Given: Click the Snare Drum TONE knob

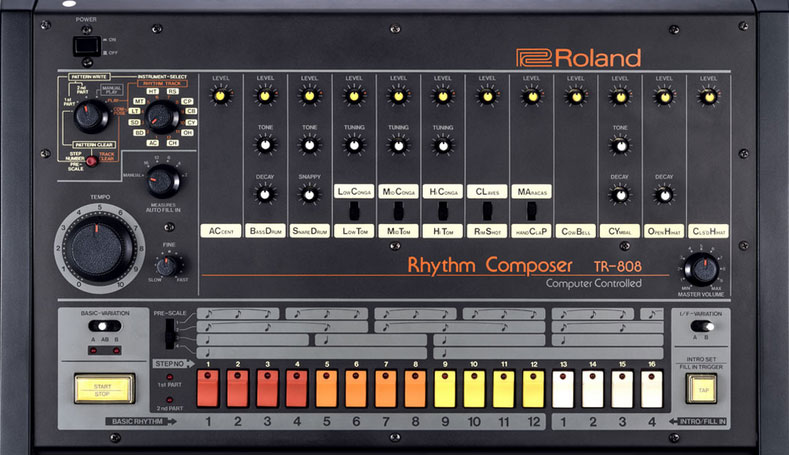Looking at the screenshot, I should coord(309,145).
